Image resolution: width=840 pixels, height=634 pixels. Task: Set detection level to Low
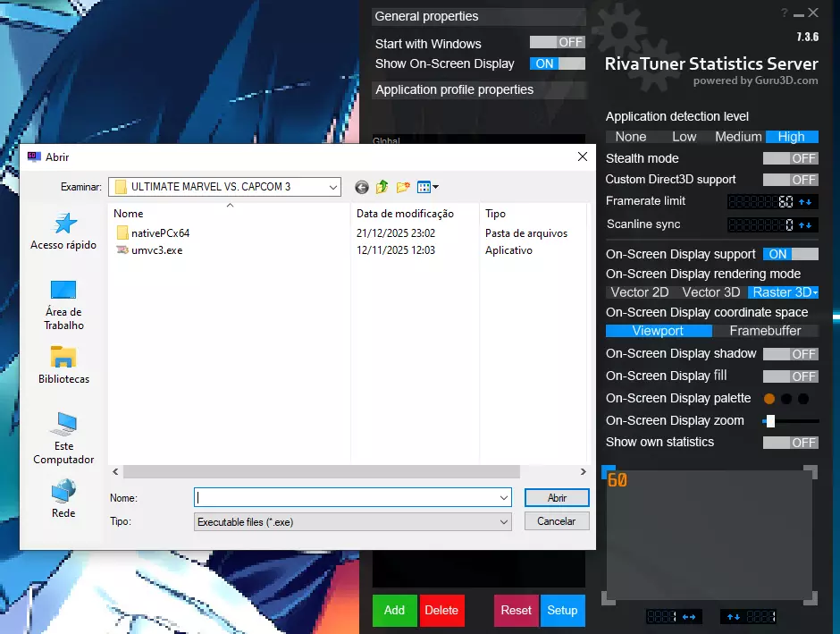click(685, 137)
